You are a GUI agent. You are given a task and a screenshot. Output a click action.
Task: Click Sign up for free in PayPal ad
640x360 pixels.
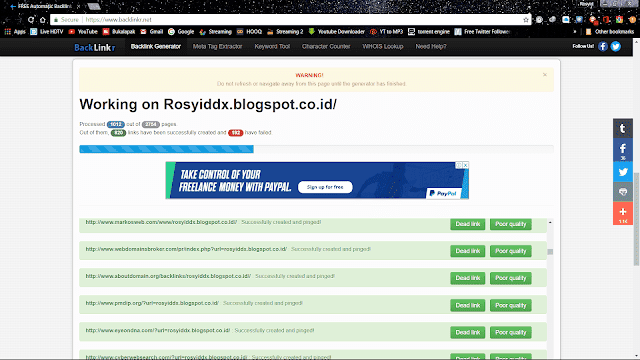point(325,187)
